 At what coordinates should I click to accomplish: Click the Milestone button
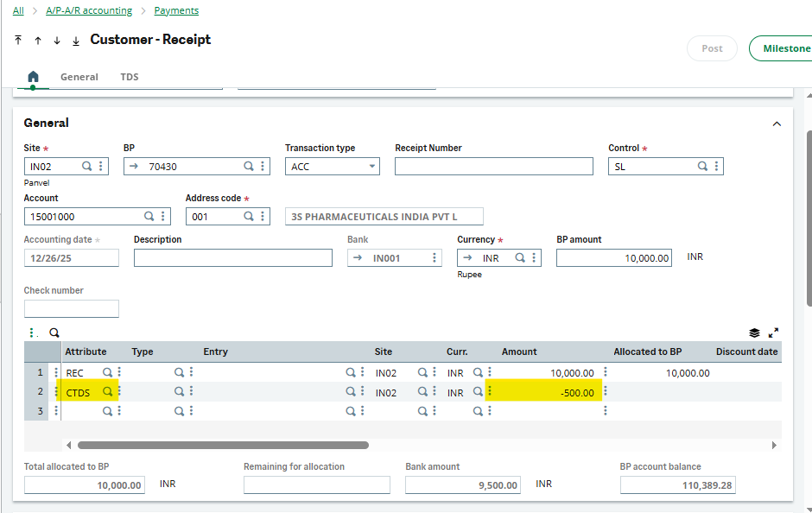pyautogui.click(x=788, y=48)
